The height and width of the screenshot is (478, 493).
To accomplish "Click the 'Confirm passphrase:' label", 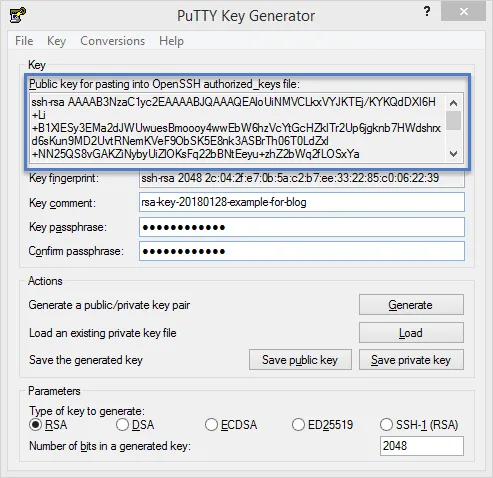I will point(76,251).
